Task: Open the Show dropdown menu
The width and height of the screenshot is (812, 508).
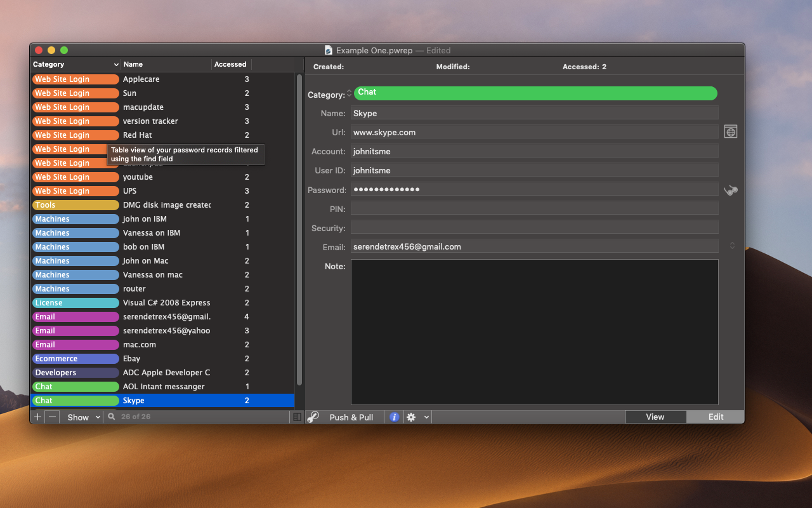Action: (83, 417)
